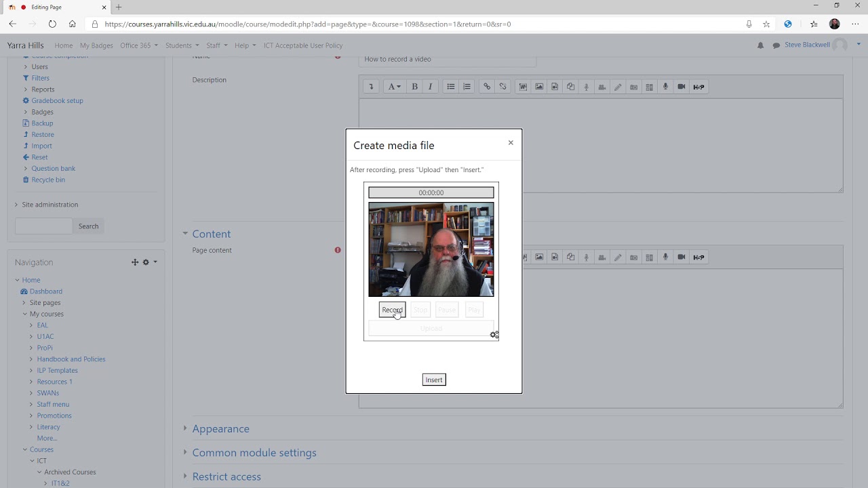Click the record audio microphone in Page content toolbar
The image size is (868, 488).
click(665, 257)
